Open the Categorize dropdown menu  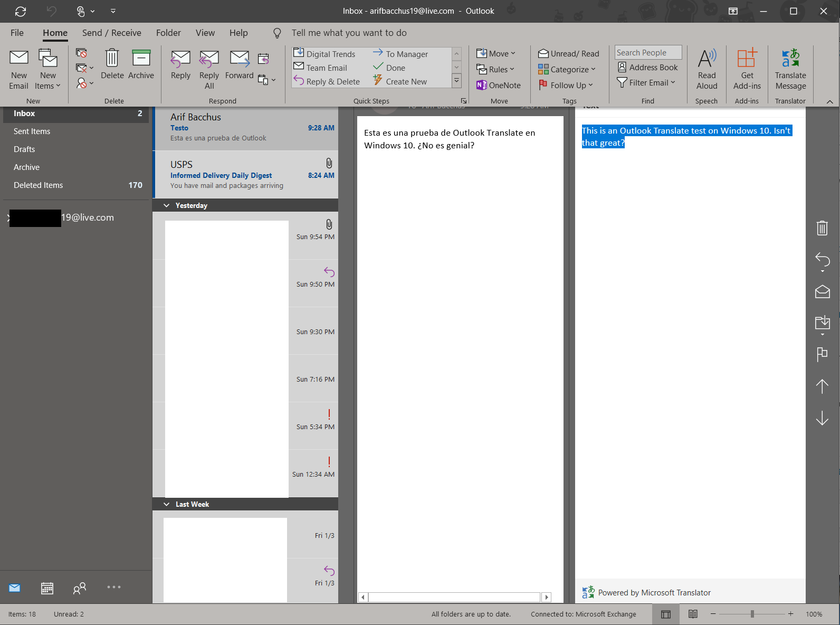pos(567,70)
